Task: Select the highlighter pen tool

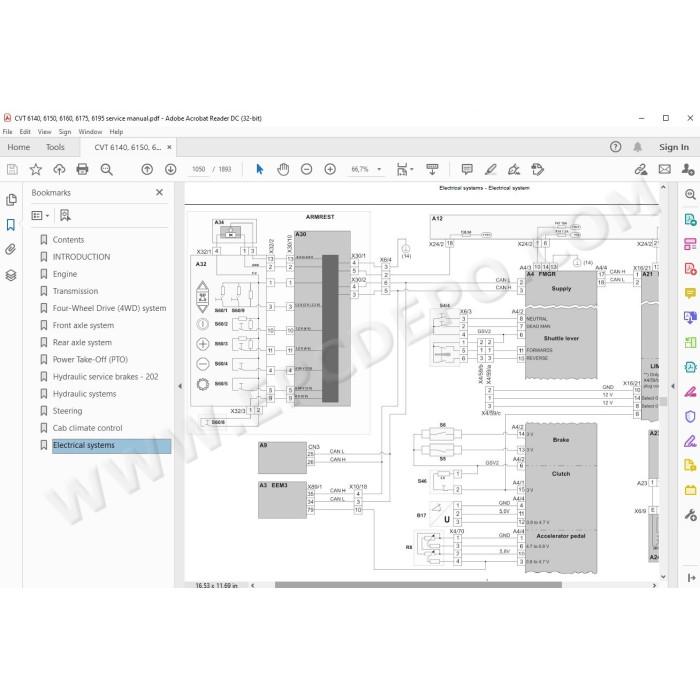Action: (491, 170)
